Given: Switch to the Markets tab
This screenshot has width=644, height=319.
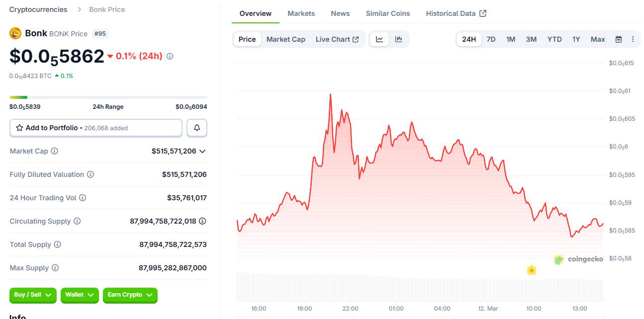Looking at the screenshot, I should pos(301,13).
